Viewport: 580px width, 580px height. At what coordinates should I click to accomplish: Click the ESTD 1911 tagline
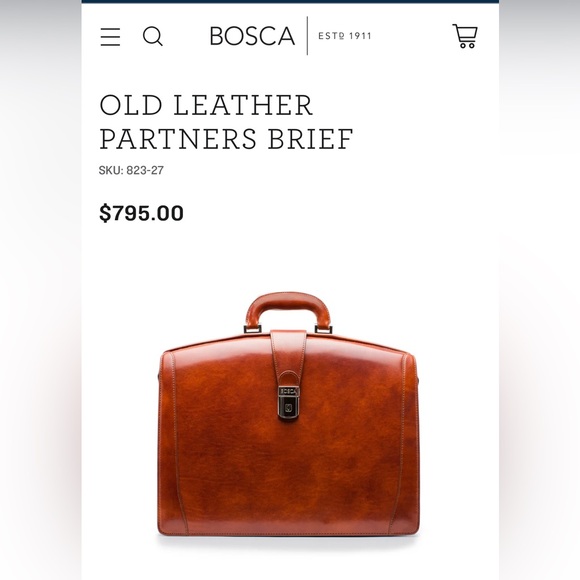[345, 36]
